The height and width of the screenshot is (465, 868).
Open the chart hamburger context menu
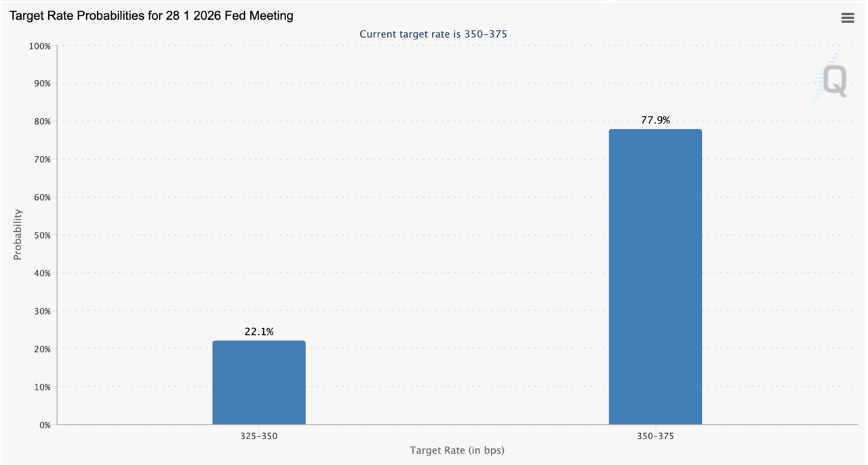(847, 18)
